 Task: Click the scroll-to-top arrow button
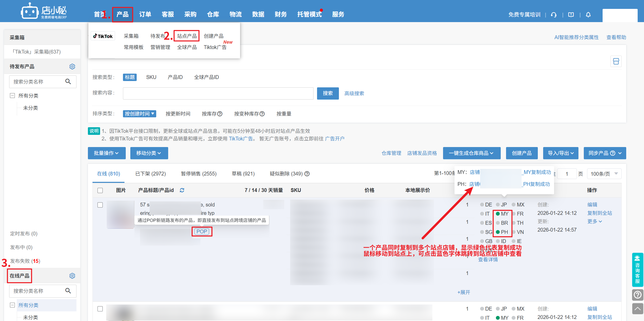pyautogui.click(x=637, y=309)
